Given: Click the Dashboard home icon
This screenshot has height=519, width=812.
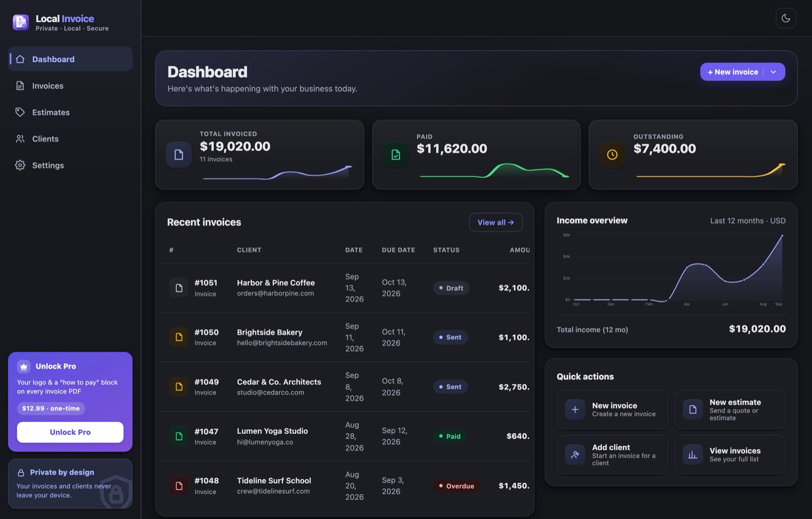Looking at the screenshot, I should click(x=20, y=59).
